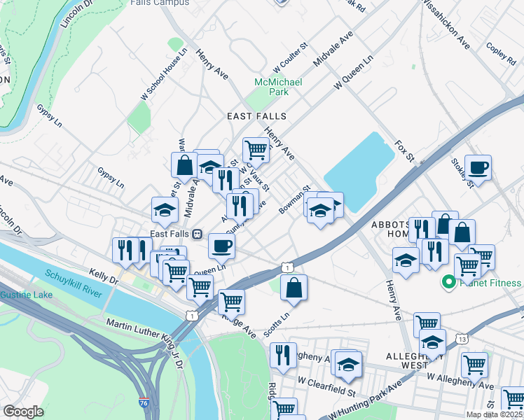Viewport: 524px width, 420px height.
Task: Click the I-76 highway shield
Action: 144,402
